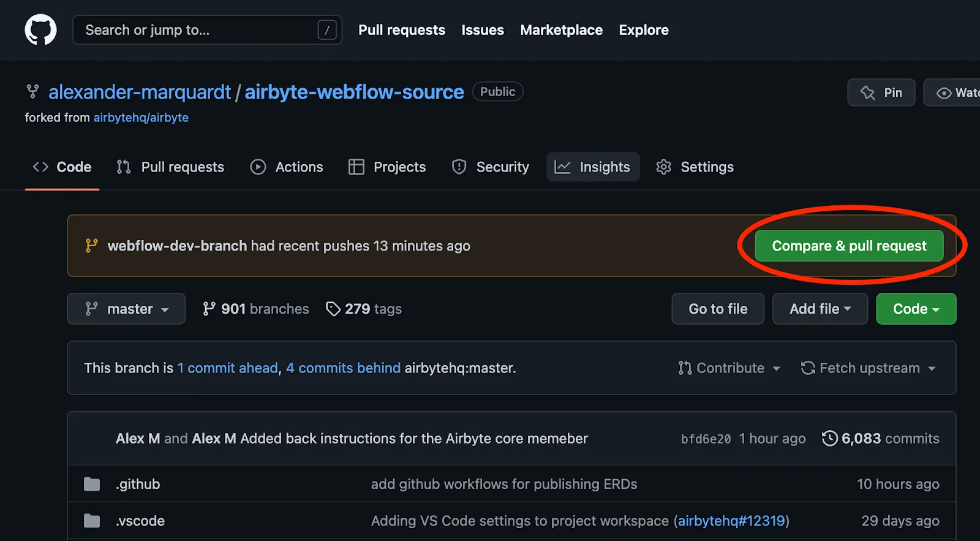Open Pull requests in top navigation
980x541 pixels.
pyautogui.click(x=402, y=30)
